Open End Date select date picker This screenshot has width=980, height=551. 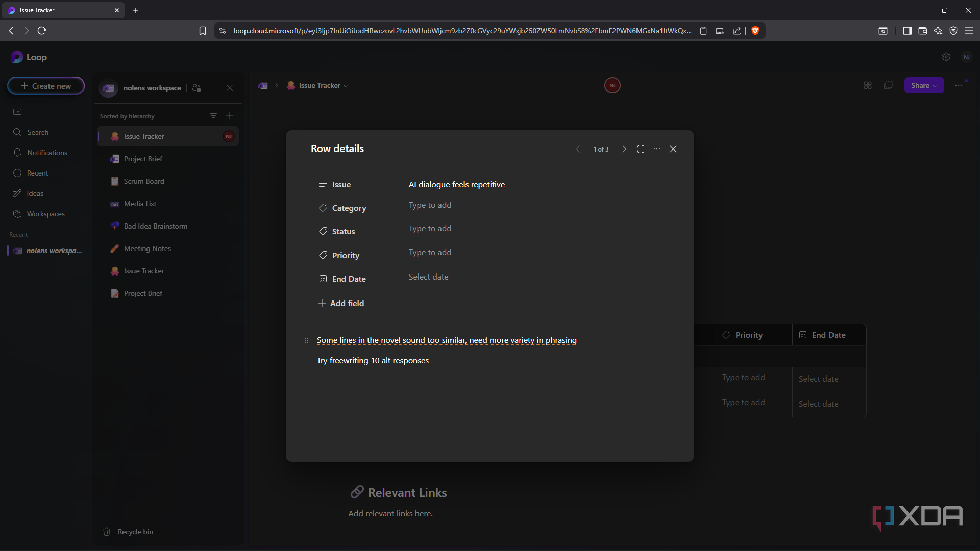pos(429,277)
